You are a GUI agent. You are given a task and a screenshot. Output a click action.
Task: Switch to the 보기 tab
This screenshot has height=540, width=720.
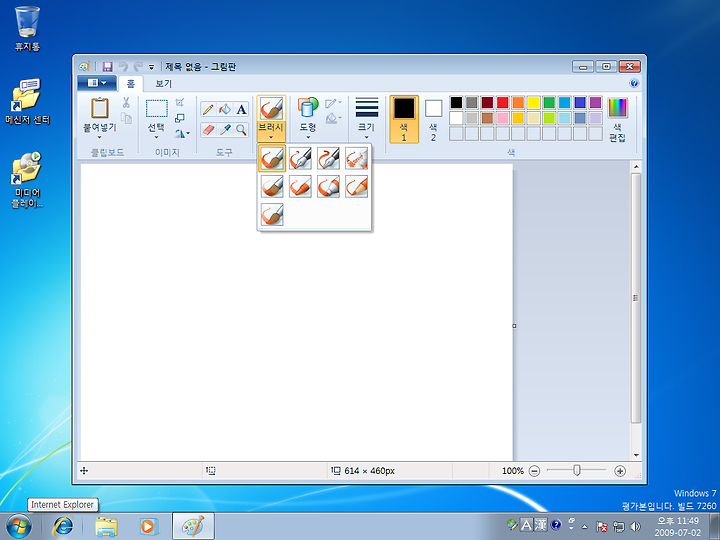click(163, 84)
